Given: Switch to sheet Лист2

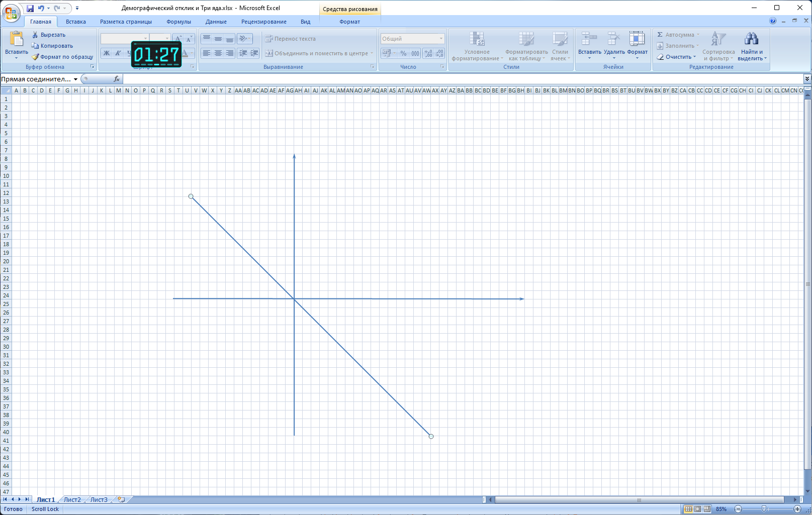Looking at the screenshot, I should [72, 499].
